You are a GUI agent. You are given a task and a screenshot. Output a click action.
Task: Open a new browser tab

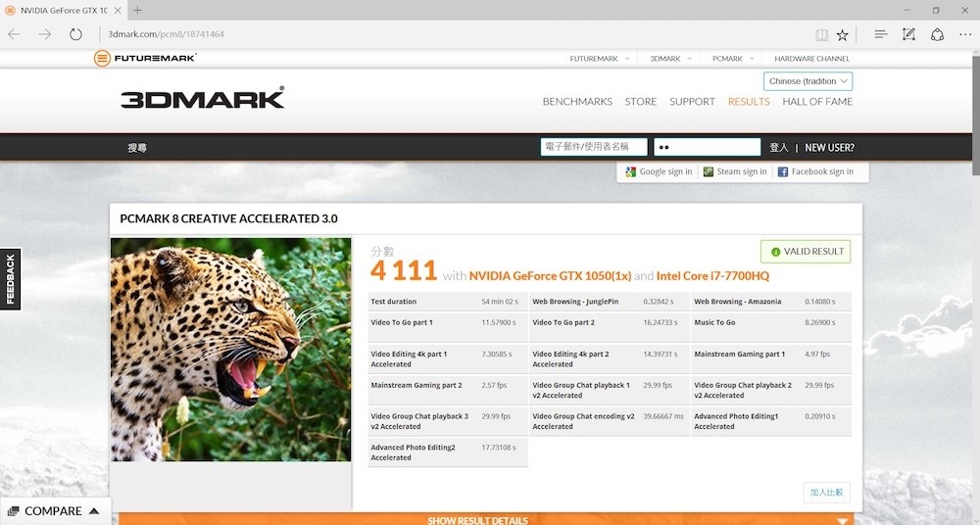(x=137, y=10)
